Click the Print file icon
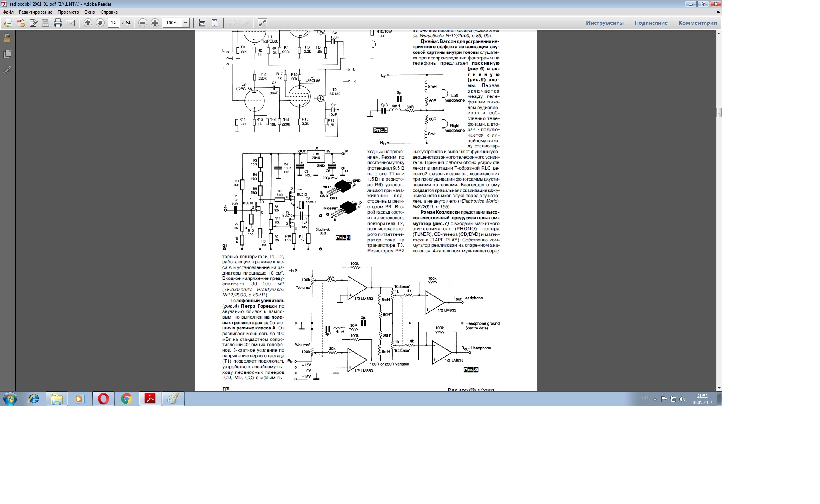820x504 pixels. click(x=58, y=23)
